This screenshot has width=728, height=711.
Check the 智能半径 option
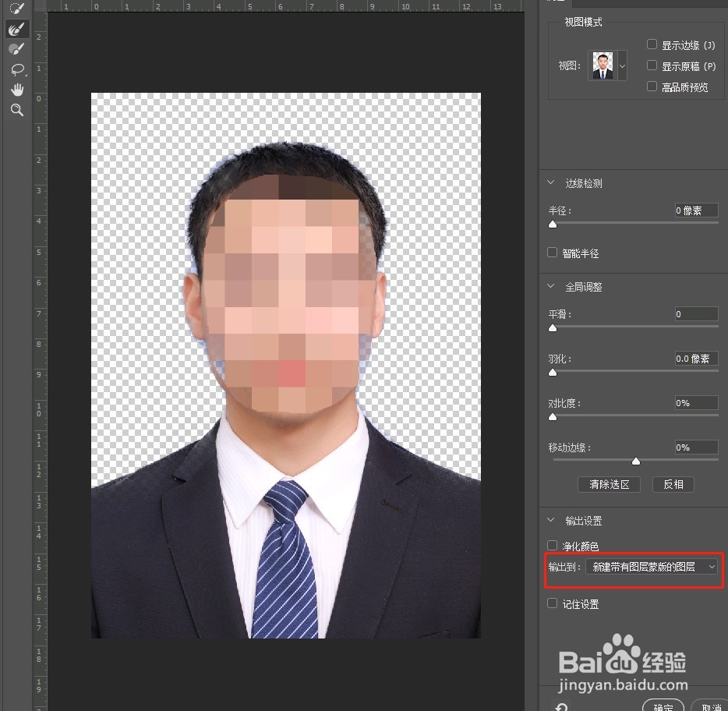click(x=552, y=253)
